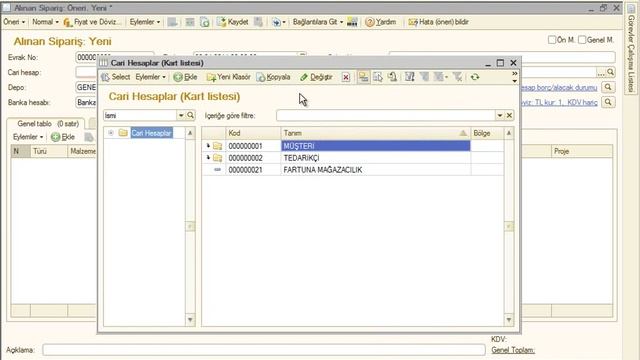Sort by the Tanım column header

[x=376, y=133]
